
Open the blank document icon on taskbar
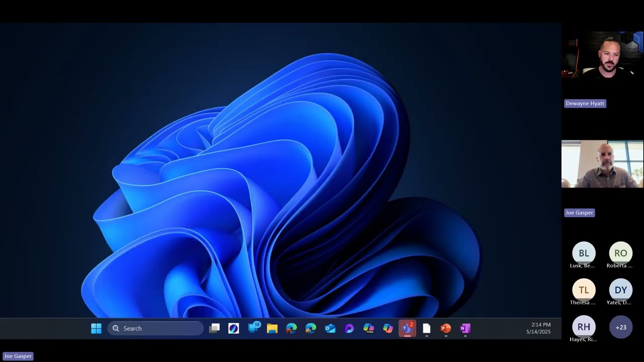[x=427, y=328]
